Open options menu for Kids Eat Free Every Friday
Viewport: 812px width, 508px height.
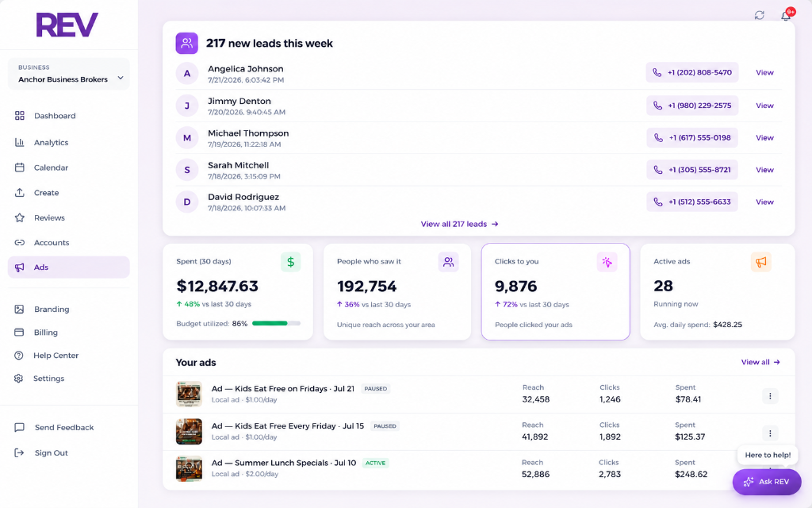click(770, 433)
